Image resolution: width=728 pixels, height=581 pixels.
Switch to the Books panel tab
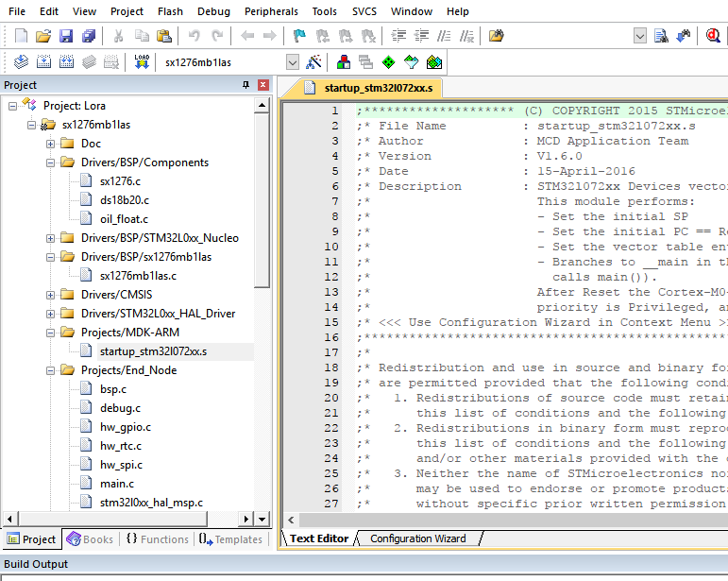90,539
